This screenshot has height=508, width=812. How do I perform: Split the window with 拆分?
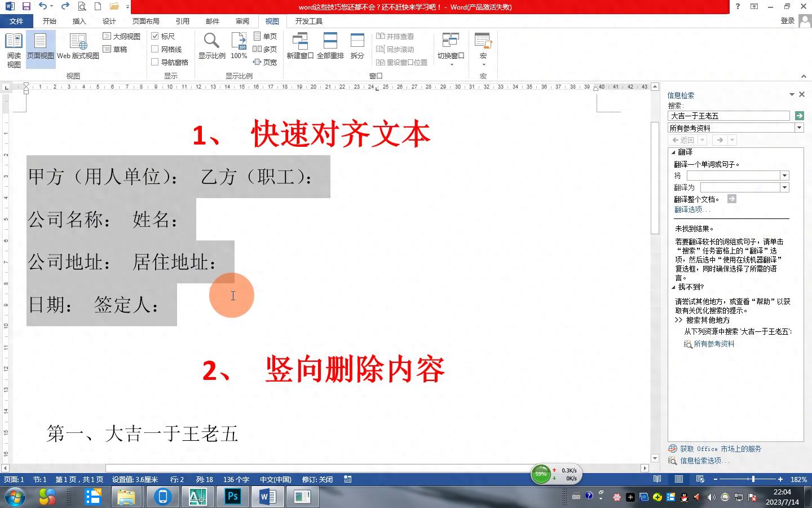click(x=358, y=46)
